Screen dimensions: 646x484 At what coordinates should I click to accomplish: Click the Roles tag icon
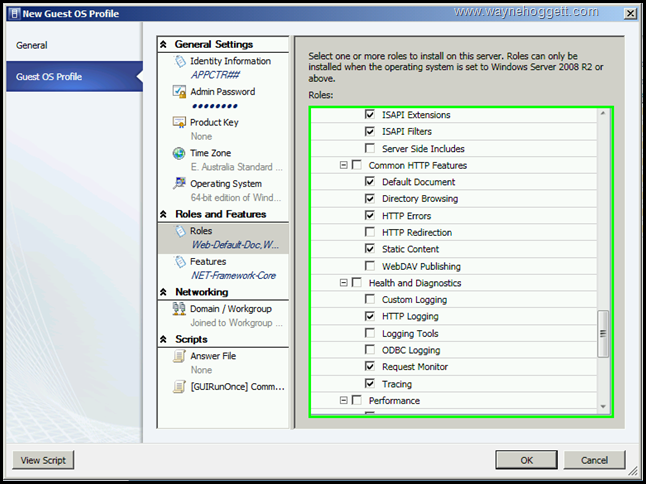[180, 231]
